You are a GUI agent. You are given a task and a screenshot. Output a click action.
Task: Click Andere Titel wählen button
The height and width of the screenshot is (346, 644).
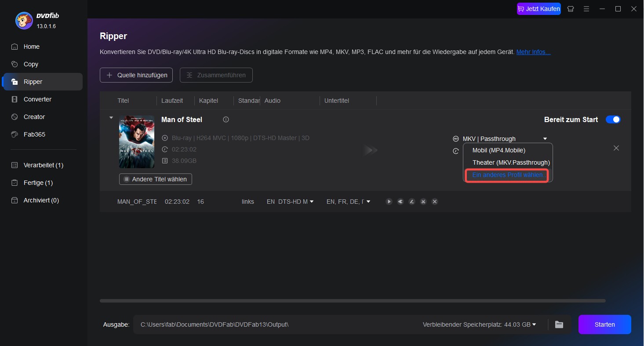click(x=156, y=179)
